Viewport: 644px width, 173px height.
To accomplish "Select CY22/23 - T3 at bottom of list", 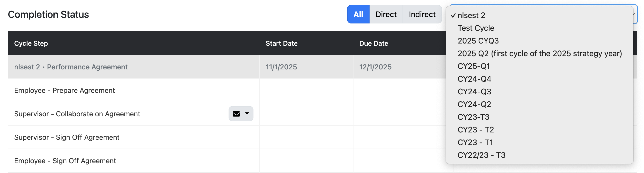I will (x=482, y=155).
